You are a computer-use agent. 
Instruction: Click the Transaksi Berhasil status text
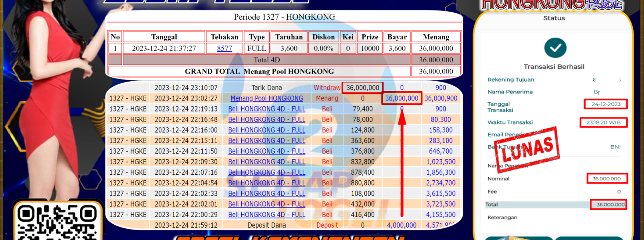[554, 67]
